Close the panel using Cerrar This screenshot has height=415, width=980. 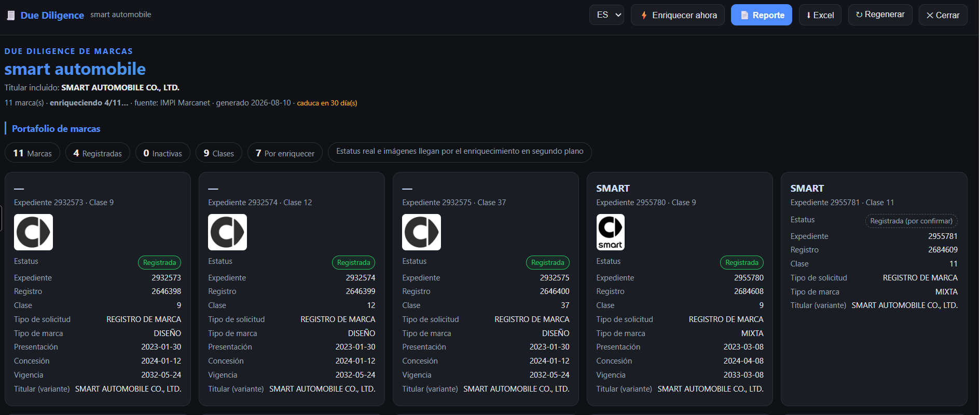point(943,15)
